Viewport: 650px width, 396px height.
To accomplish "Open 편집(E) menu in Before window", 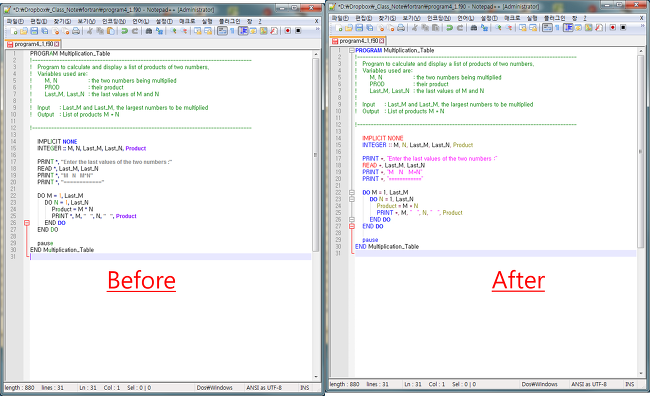I will point(39,21).
